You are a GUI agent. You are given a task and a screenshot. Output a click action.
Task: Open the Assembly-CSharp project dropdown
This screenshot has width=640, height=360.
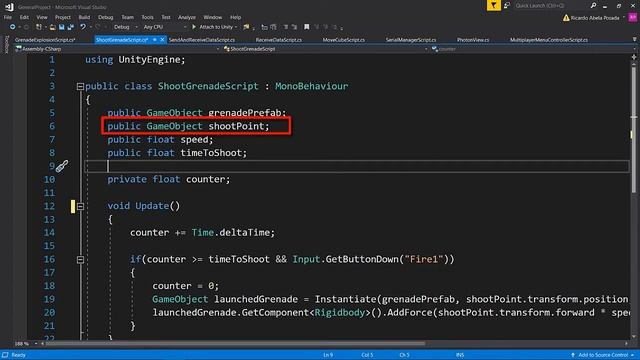[x=117, y=49]
